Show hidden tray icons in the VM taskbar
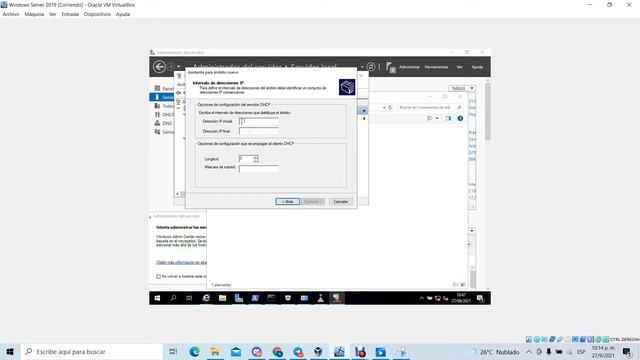 tap(421, 298)
